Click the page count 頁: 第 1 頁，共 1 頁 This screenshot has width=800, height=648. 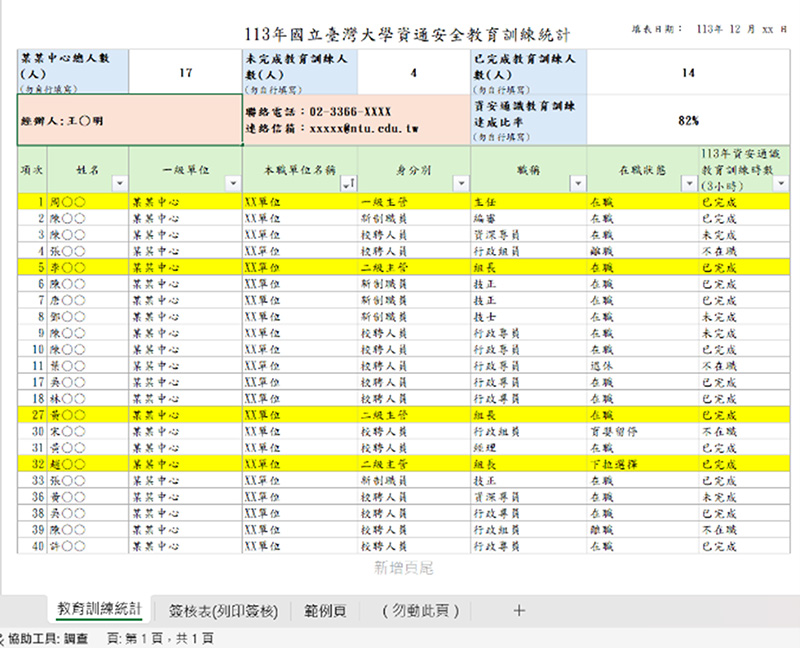160,638
